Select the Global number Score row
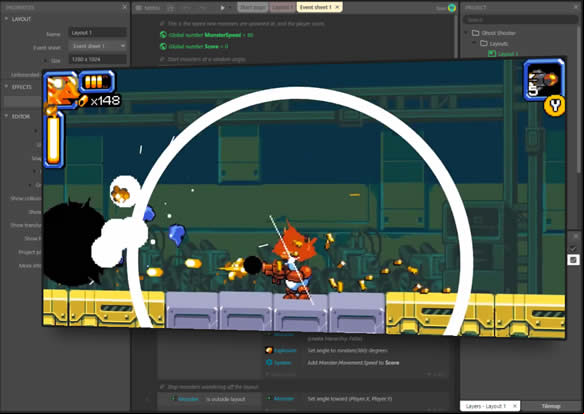Image resolution: width=584 pixels, height=414 pixels. tap(194, 47)
